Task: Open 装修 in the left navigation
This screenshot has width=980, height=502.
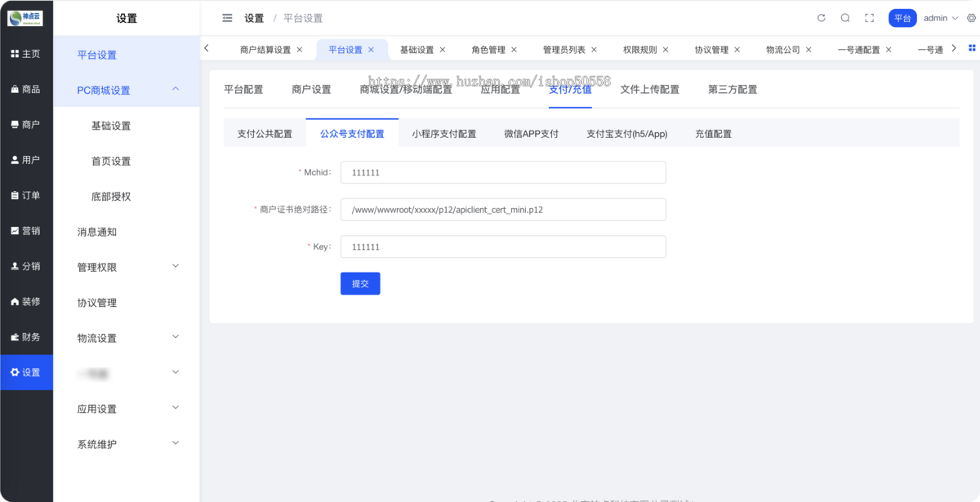Action: pos(26,301)
